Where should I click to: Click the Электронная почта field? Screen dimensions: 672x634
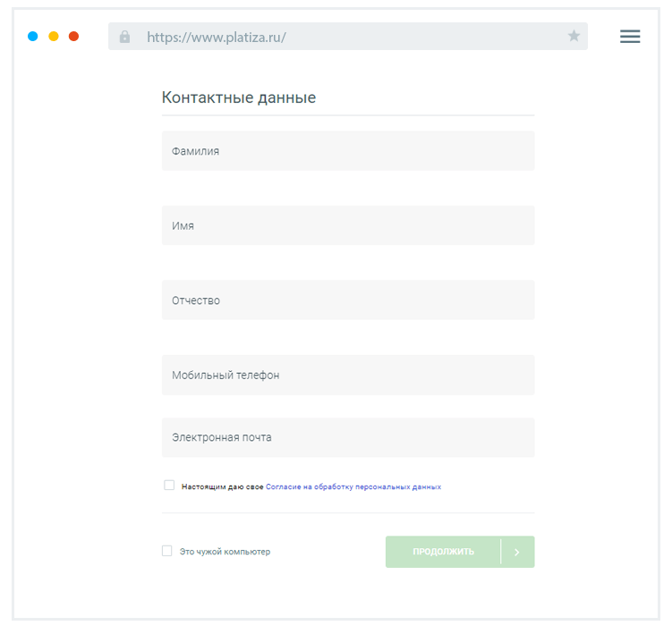click(348, 438)
